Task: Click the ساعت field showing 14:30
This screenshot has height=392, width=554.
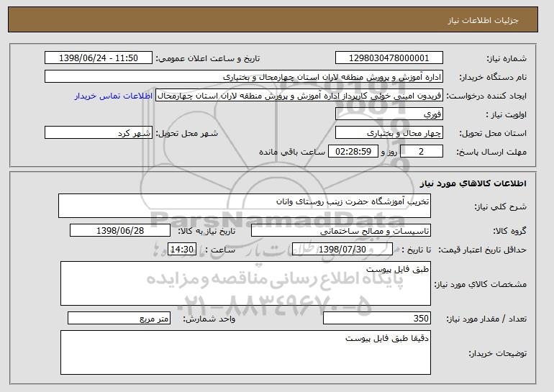Action: 182,250
